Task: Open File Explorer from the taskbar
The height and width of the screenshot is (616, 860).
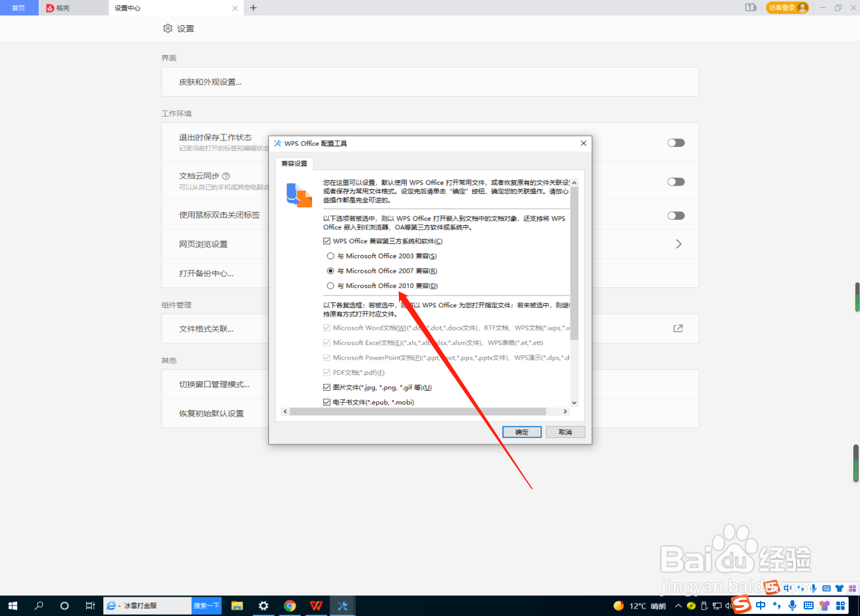Action: coord(237,605)
